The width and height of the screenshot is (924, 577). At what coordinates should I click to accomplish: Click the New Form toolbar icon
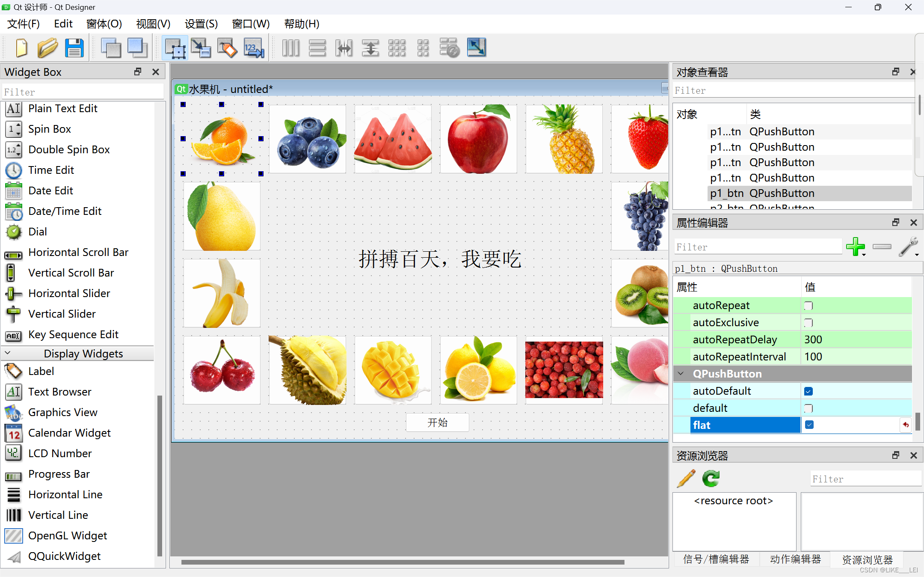(21, 48)
